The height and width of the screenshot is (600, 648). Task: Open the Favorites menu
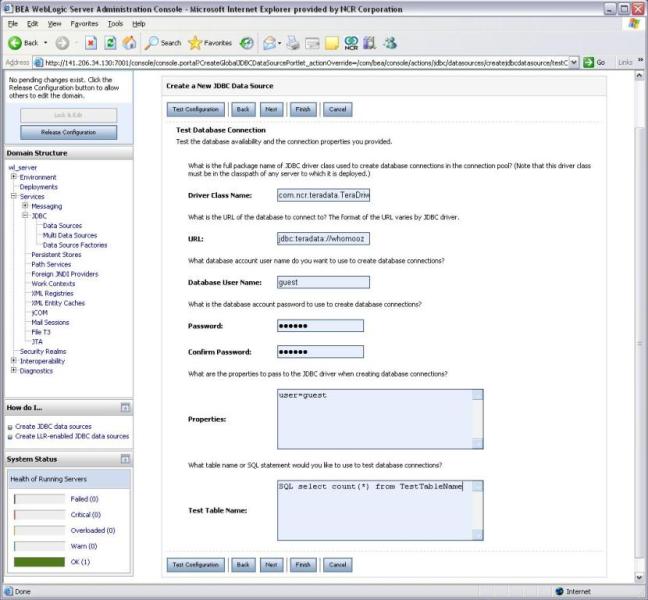(84, 24)
